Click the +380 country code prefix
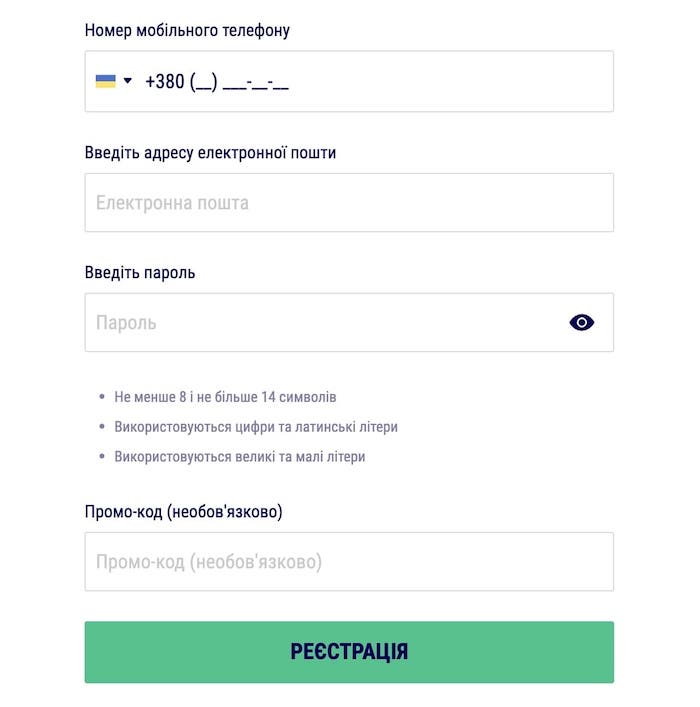This screenshot has height=707, width=700. [x=165, y=82]
